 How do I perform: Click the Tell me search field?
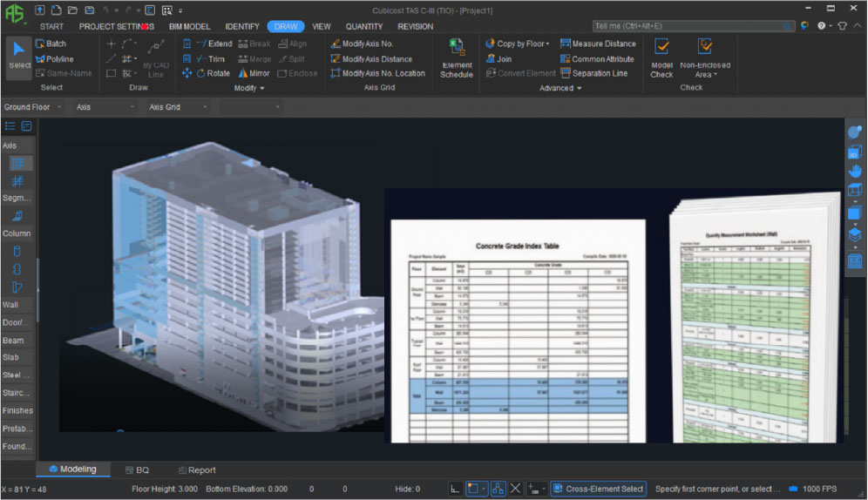pos(693,26)
